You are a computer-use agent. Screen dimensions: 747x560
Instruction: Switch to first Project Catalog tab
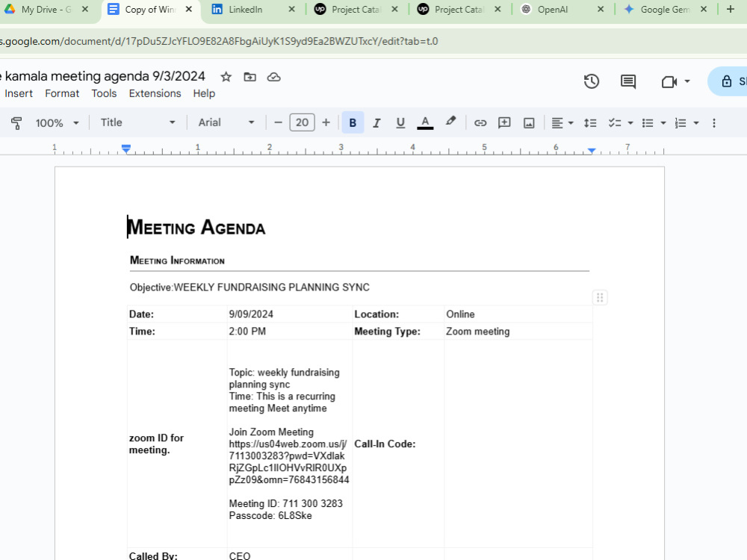[356, 10]
